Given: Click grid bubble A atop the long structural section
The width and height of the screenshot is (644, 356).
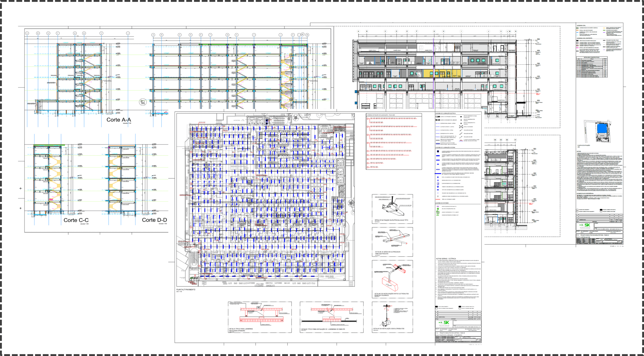Looking at the screenshot, I should pyautogui.click(x=153, y=35).
